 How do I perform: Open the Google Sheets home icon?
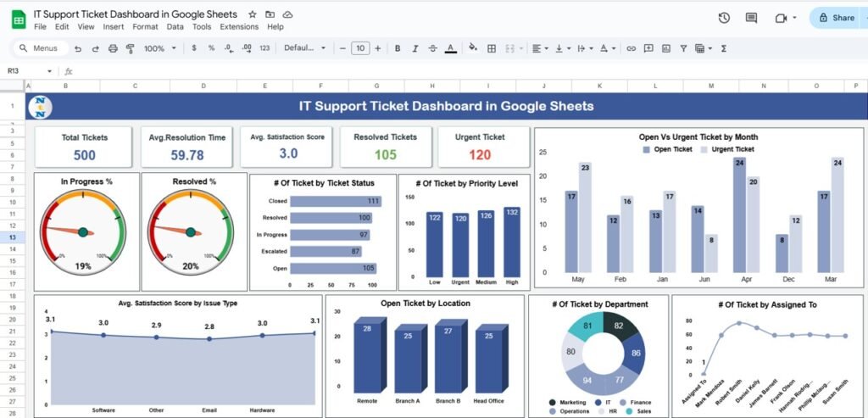19,20
